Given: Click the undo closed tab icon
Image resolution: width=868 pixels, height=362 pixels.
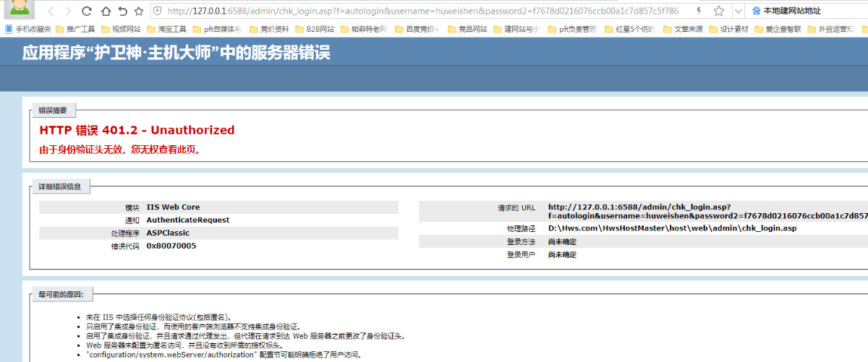Looking at the screenshot, I should (123, 12).
